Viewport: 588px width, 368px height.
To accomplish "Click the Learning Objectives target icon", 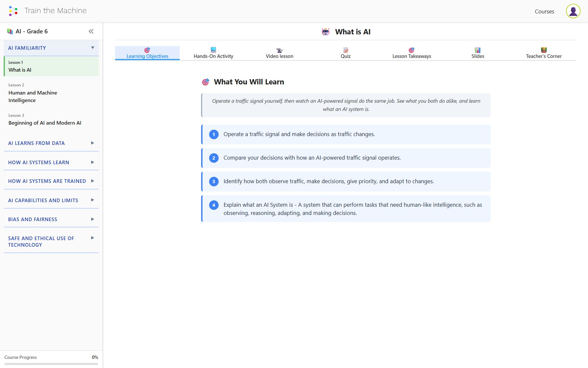I will [x=147, y=50].
